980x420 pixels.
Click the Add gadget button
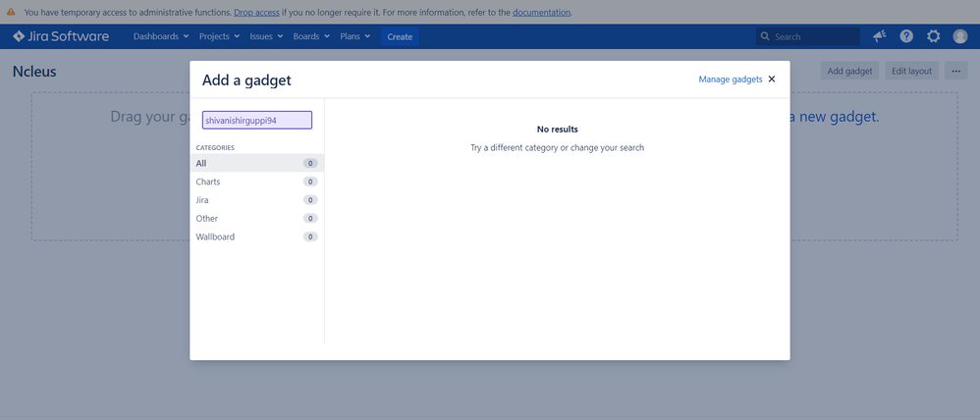849,71
